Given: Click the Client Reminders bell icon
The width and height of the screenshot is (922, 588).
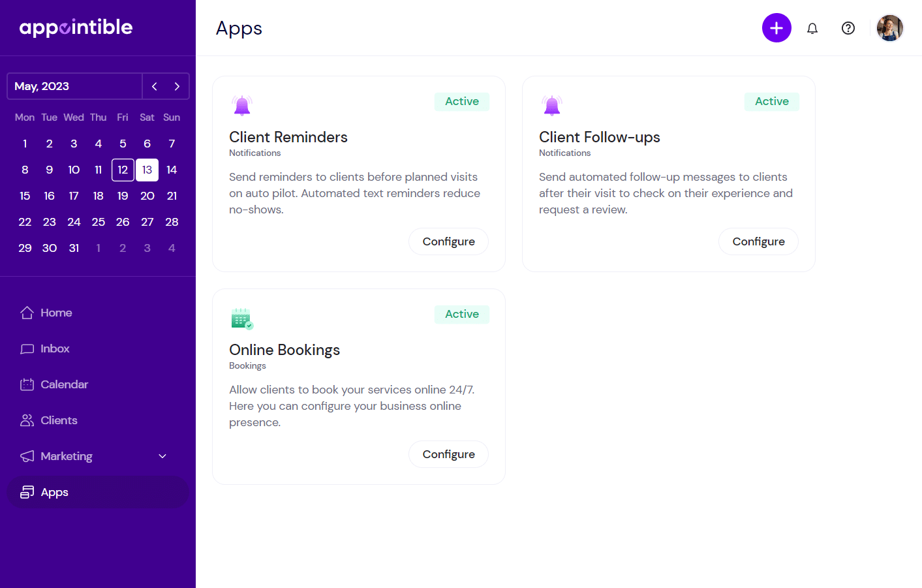Looking at the screenshot, I should click(x=242, y=104).
